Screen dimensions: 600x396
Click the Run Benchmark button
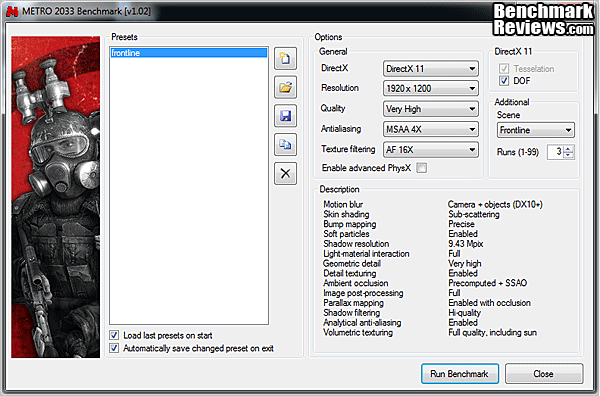tap(460, 373)
